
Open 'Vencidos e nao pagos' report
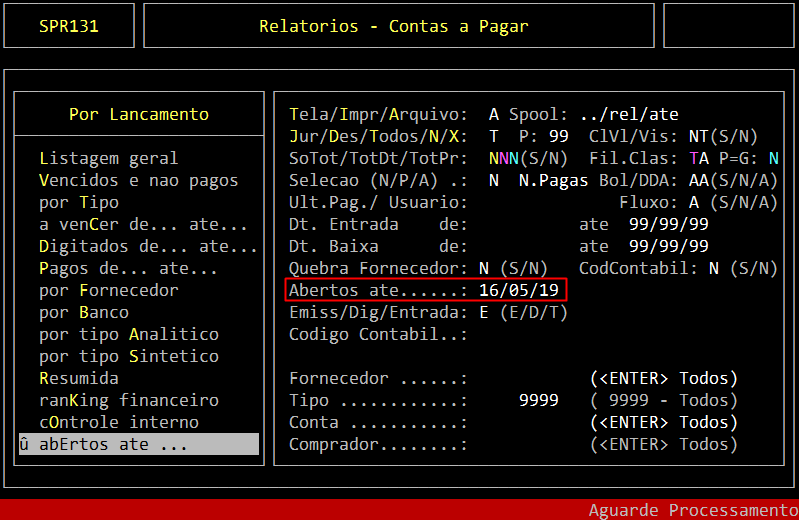pos(138,180)
